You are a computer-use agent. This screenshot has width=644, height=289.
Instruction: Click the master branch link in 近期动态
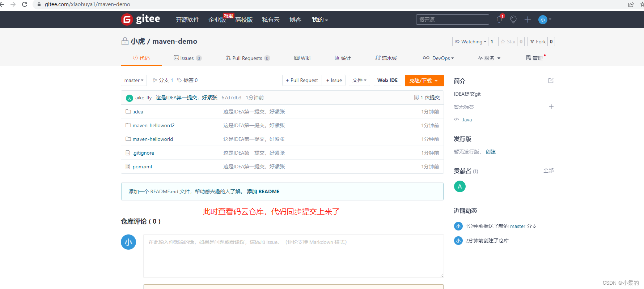(x=517, y=226)
